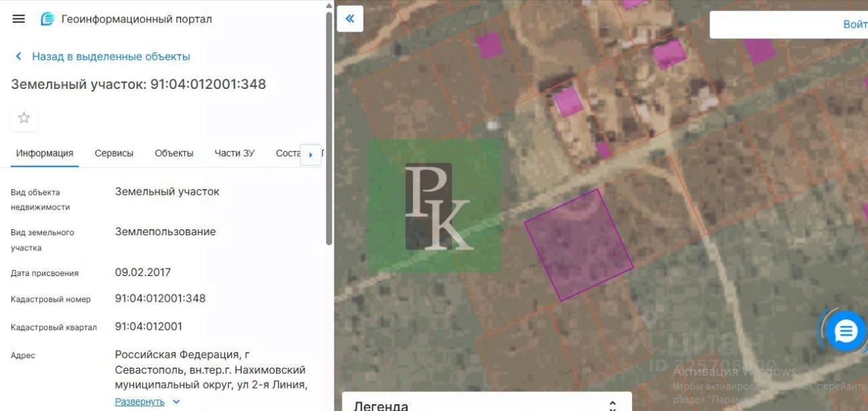Expand address using chevron beside Развернуть
Image resolution: width=868 pixels, height=411 pixels.
coord(176,402)
